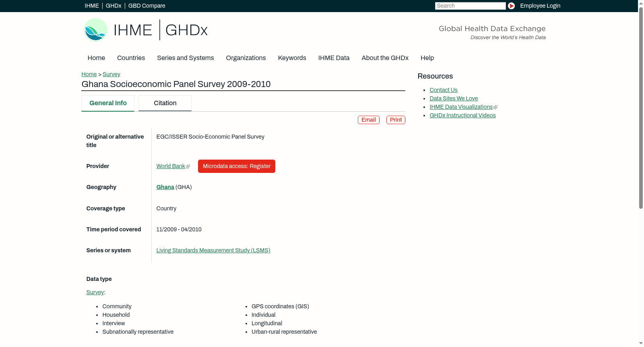
Task: Open About the GHDx menu item
Action: (385, 58)
